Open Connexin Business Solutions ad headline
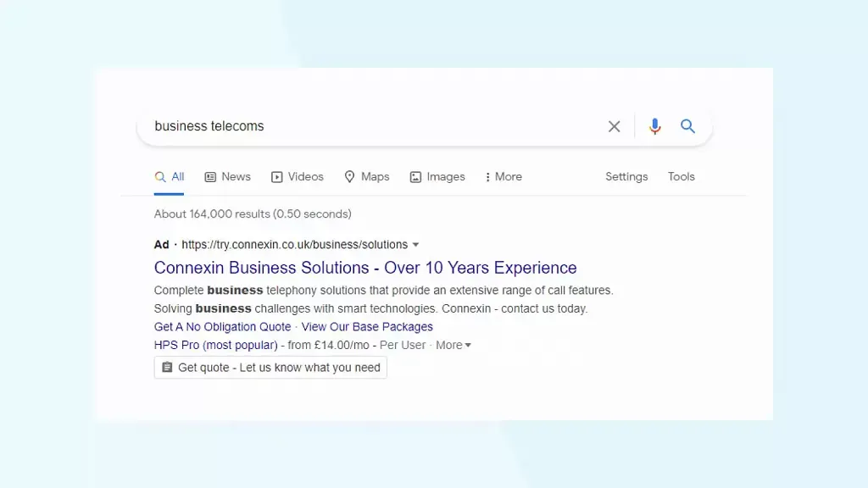 365,268
